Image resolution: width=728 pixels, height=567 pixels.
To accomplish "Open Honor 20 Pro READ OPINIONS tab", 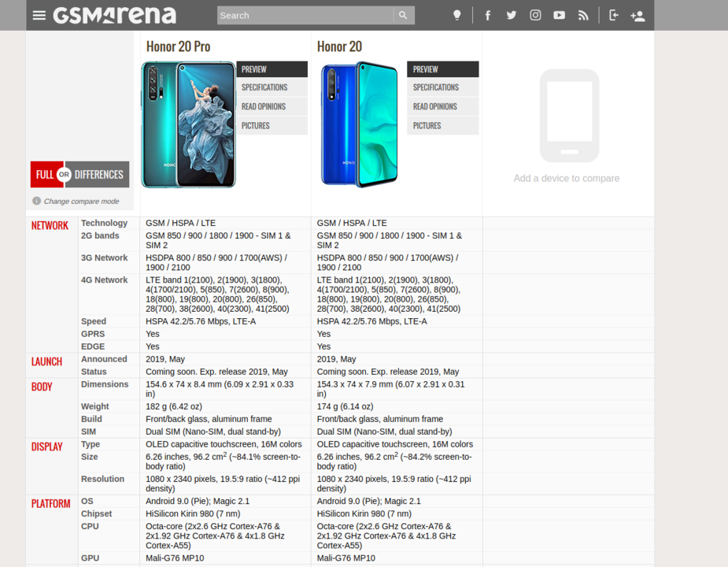I will point(272,106).
